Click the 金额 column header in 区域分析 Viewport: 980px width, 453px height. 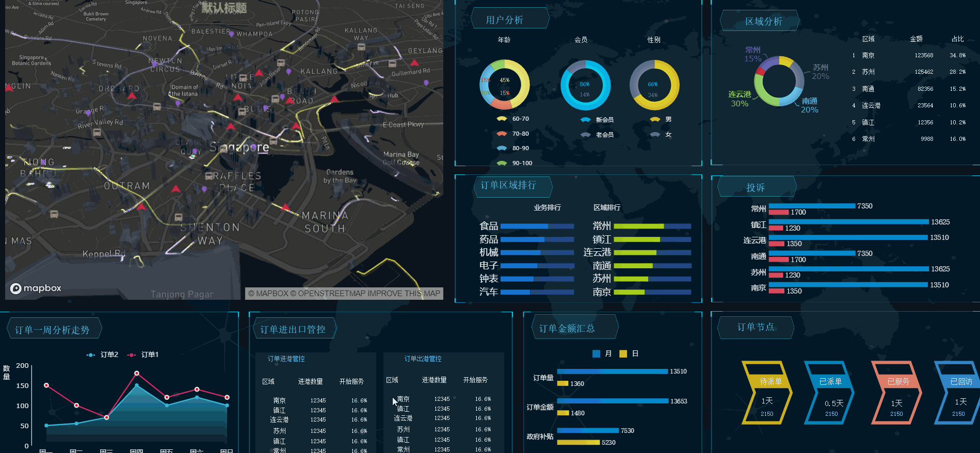[x=917, y=39]
